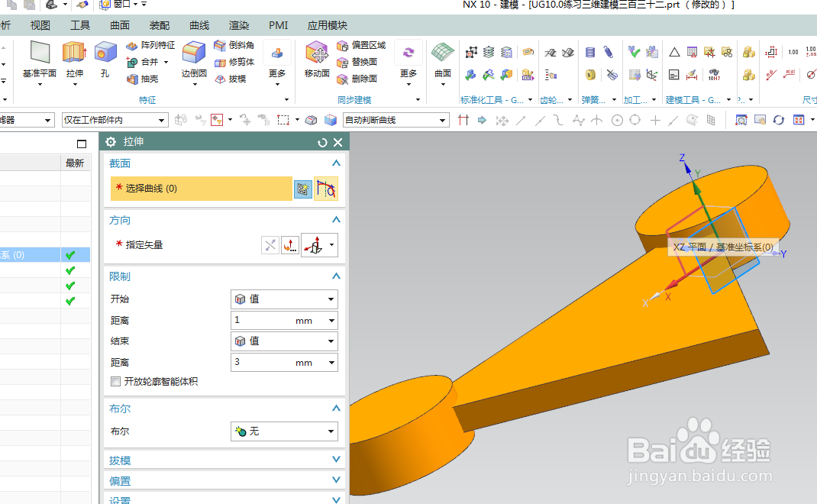This screenshot has height=504, width=817.
Task: Open the end distance mm options arrow
Action: (x=332, y=363)
